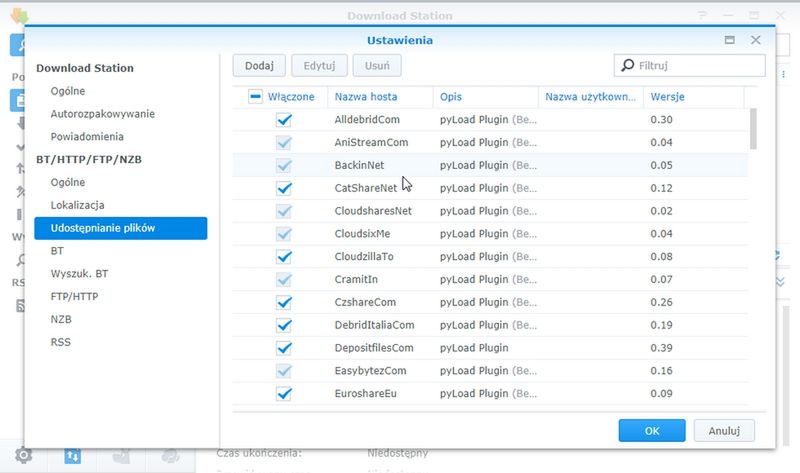Sort by Nazwa hosta column header

tap(380, 97)
